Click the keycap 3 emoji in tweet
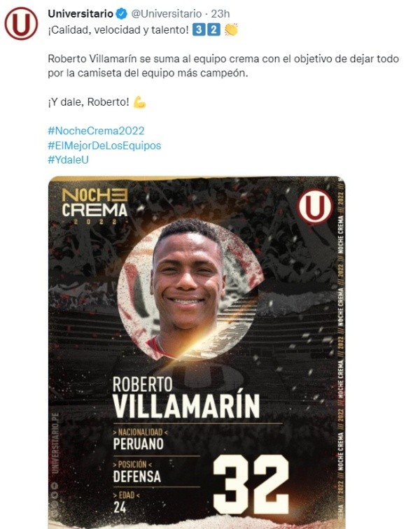This screenshot has height=529, width=420. tap(199, 29)
